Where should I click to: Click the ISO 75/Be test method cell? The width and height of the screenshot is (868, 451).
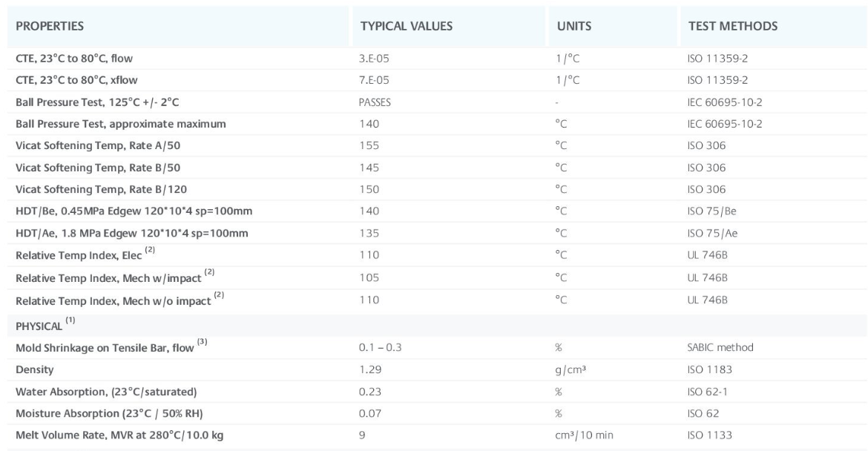click(711, 211)
